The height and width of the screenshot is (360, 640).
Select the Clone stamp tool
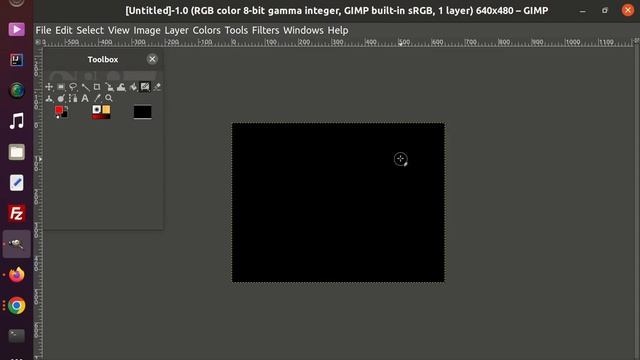pos(49,98)
